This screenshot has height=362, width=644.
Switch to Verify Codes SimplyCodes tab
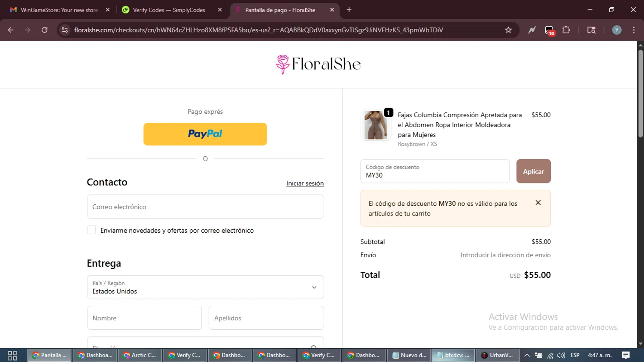point(169,10)
